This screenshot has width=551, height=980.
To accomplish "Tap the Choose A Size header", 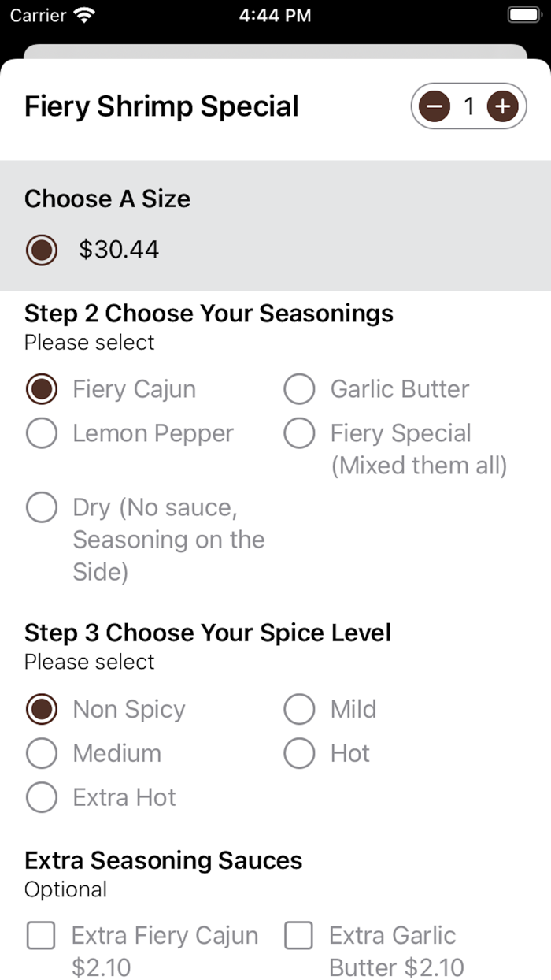I will pyautogui.click(x=107, y=199).
